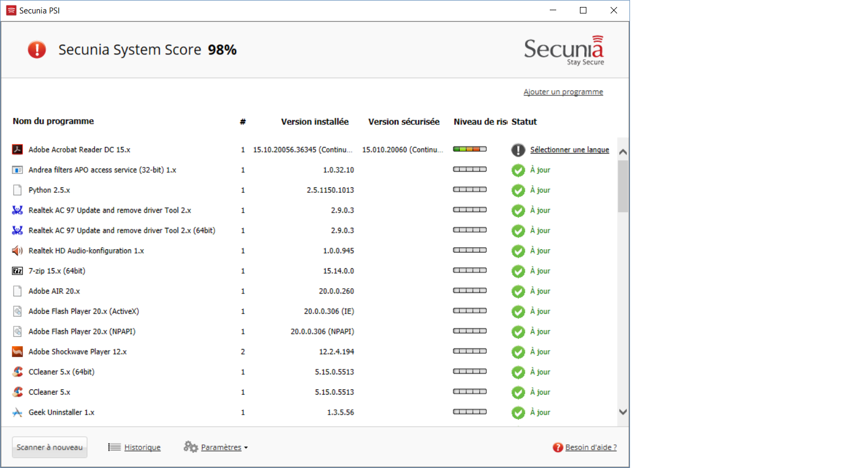Click the Paramètres gears icon
The width and height of the screenshot is (868, 468).
pos(191,446)
